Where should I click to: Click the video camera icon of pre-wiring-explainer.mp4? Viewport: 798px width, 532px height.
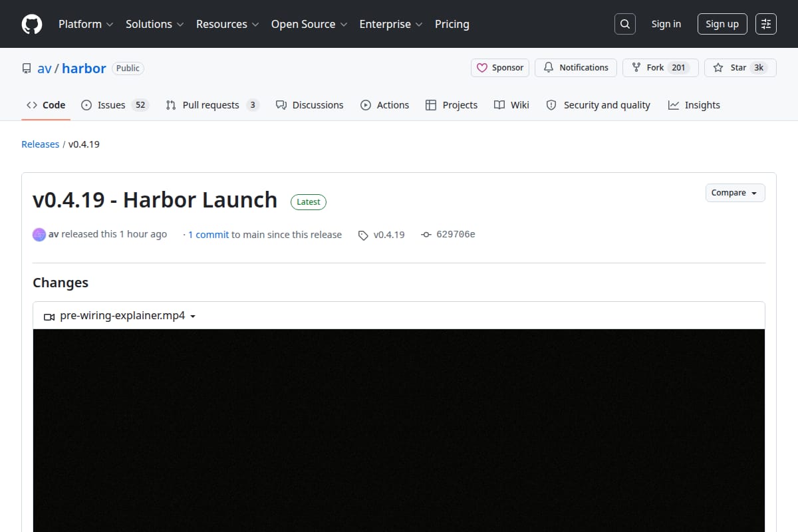(49, 317)
